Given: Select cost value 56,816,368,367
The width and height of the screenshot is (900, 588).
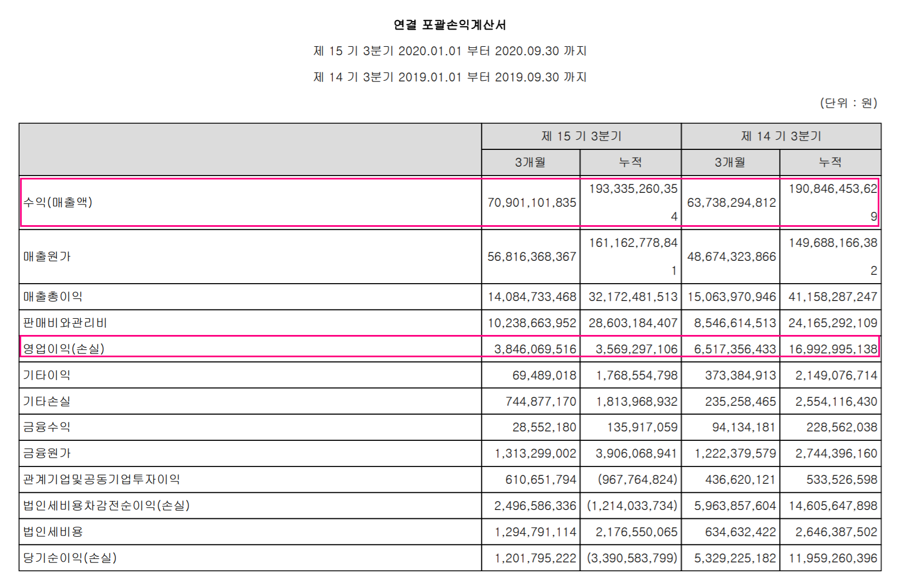Looking at the screenshot, I should tap(532, 256).
